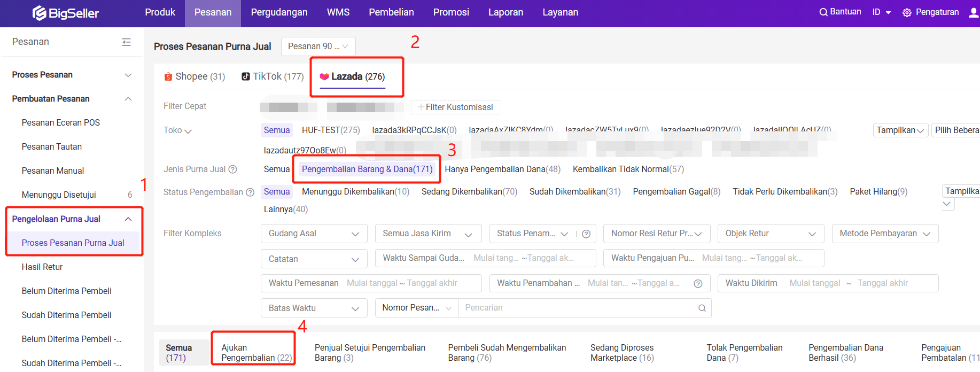The height and width of the screenshot is (372, 980).
Task: Open the Gudang Asal dropdown
Action: [x=314, y=234]
